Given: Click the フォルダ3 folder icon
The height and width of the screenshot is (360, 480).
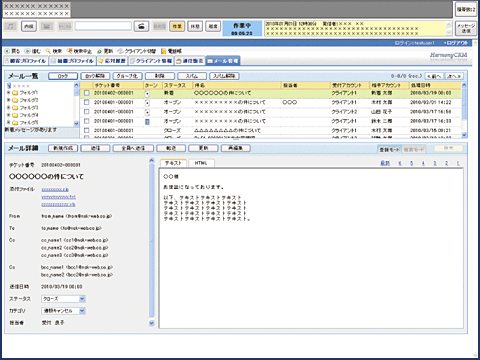Looking at the screenshot, I should pyautogui.click(x=15, y=108).
